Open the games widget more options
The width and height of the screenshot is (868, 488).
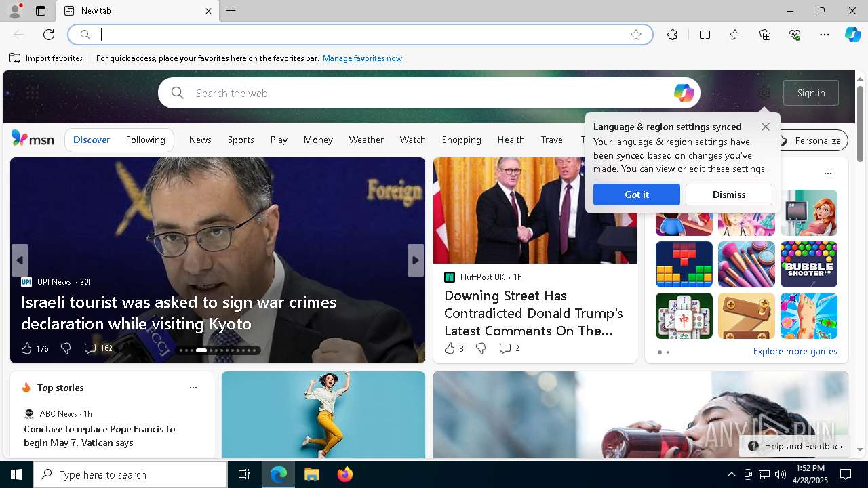(x=827, y=174)
